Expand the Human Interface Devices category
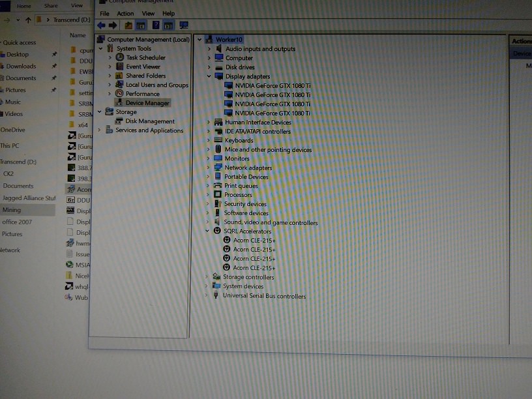 [x=209, y=122]
